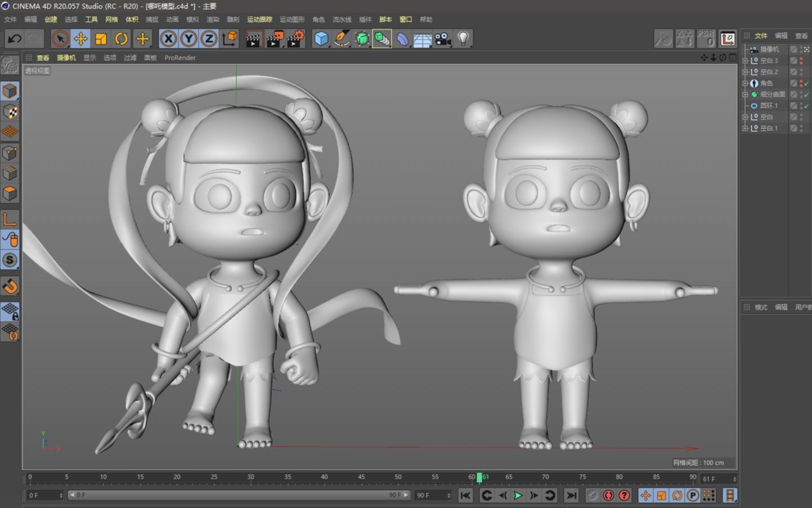Viewport: 812px width, 508px height.
Task: Expand the 空白 null object
Action: (x=745, y=117)
